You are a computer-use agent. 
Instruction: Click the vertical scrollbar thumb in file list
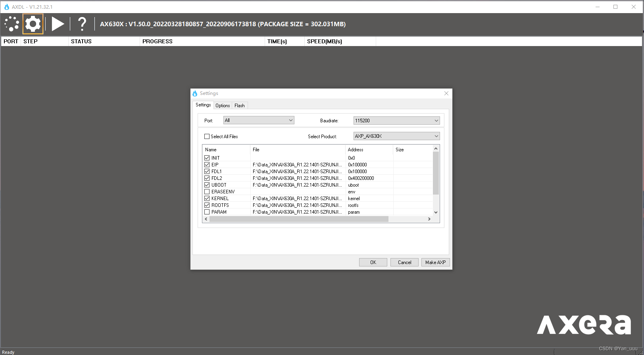436,173
